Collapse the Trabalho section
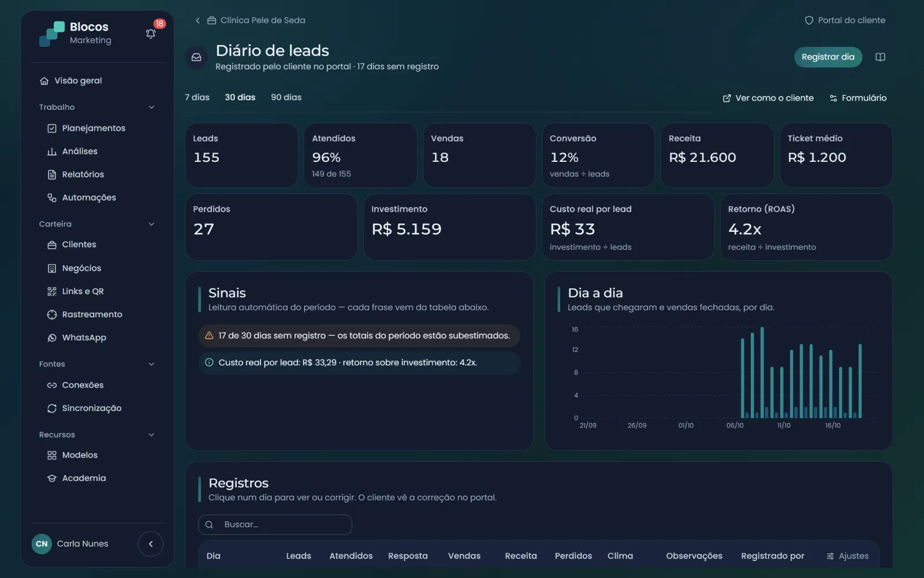This screenshot has width=924, height=578. tap(151, 107)
